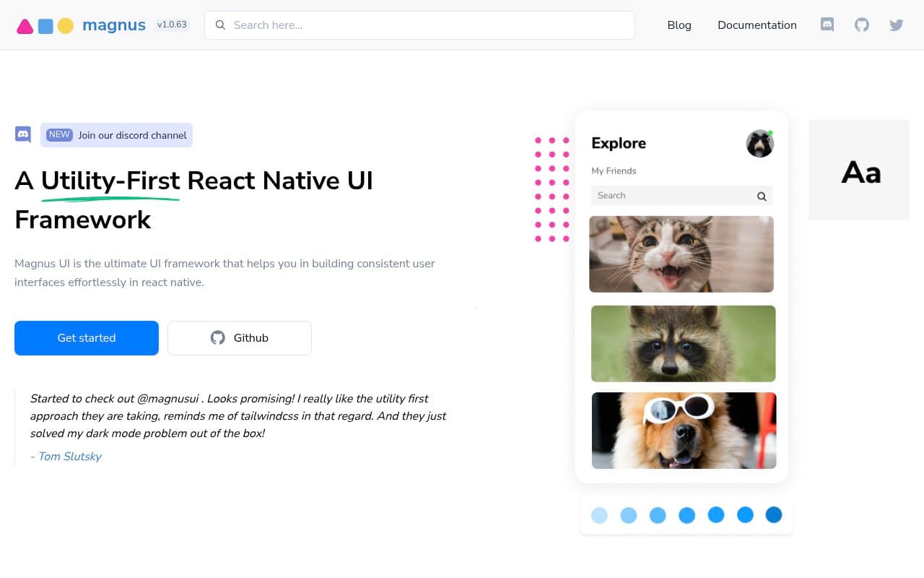Click the profile avatar in the Explore card
Viewport: 924px width, 578px height.
(x=759, y=144)
